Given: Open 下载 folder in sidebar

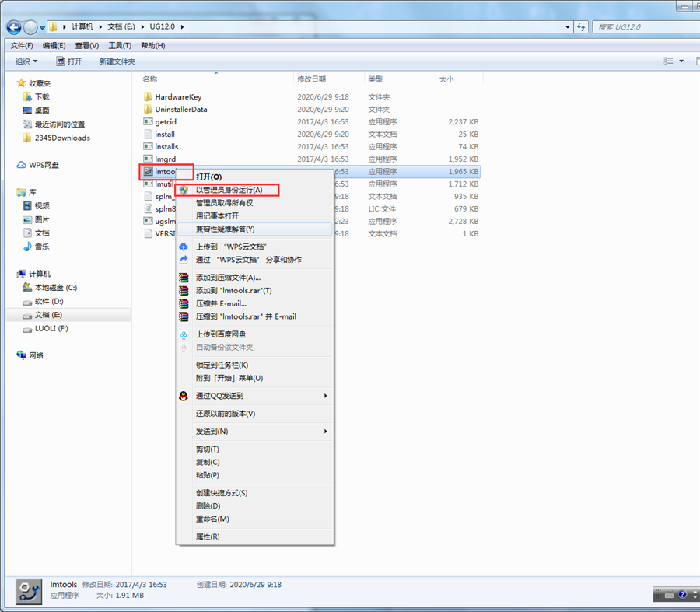Looking at the screenshot, I should pyautogui.click(x=36, y=97).
